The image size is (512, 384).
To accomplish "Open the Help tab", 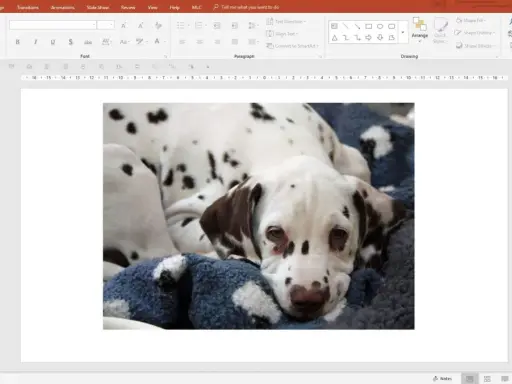I will [175, 7].
